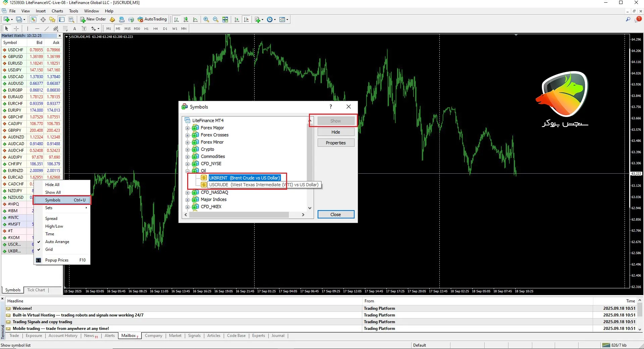Image resolution: width=644 pixels, height=349 pixels.
Task: Click the New Order toolbar button
Action: point(93,19)
